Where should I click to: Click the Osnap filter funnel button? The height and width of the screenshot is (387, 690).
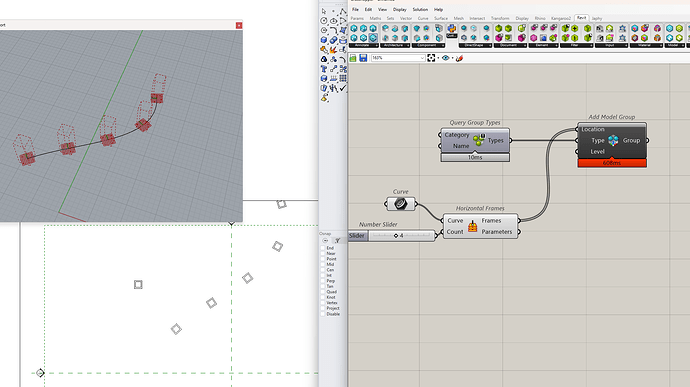coord(338,241)
